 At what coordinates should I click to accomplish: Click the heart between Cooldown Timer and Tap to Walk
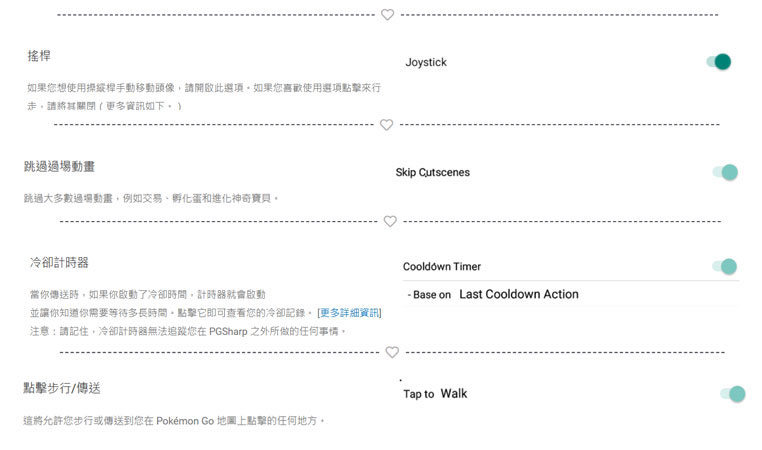[x=392, y=352]
